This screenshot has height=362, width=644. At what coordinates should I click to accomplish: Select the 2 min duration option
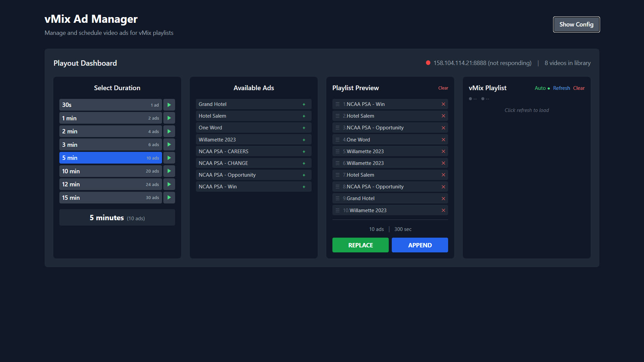tap(110, 131)
